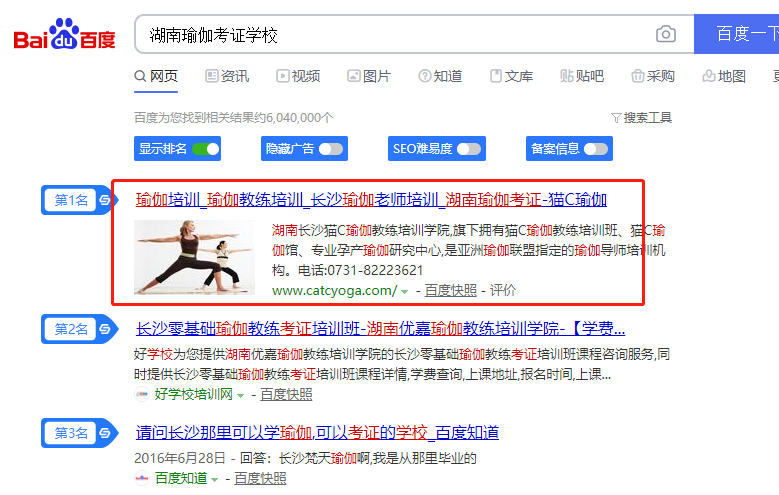Image resolution: width=779 pixels, height=495 pixels.
Task: Open camera image search icon
Action: click(x=666, y=34)
